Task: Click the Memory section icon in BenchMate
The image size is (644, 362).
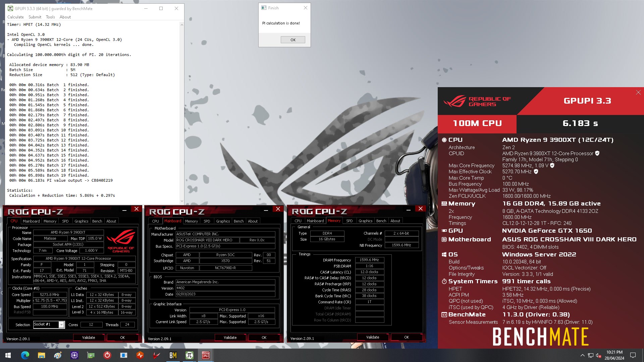Action: [444, 204]
